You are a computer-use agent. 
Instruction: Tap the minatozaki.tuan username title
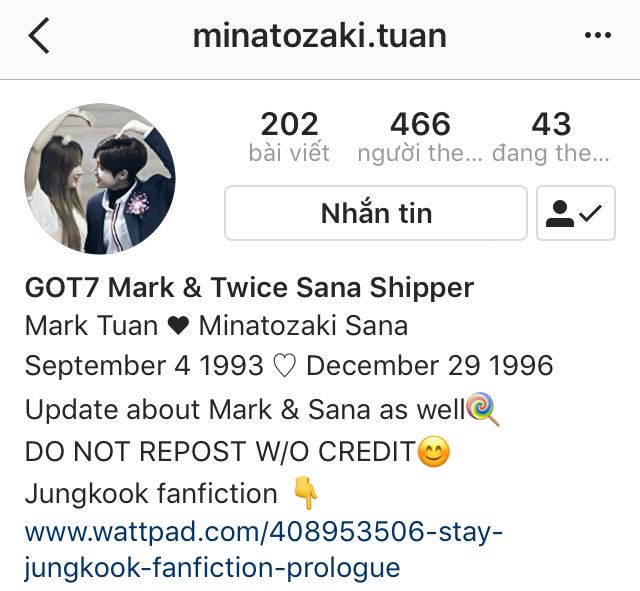(x=320, y=36)
